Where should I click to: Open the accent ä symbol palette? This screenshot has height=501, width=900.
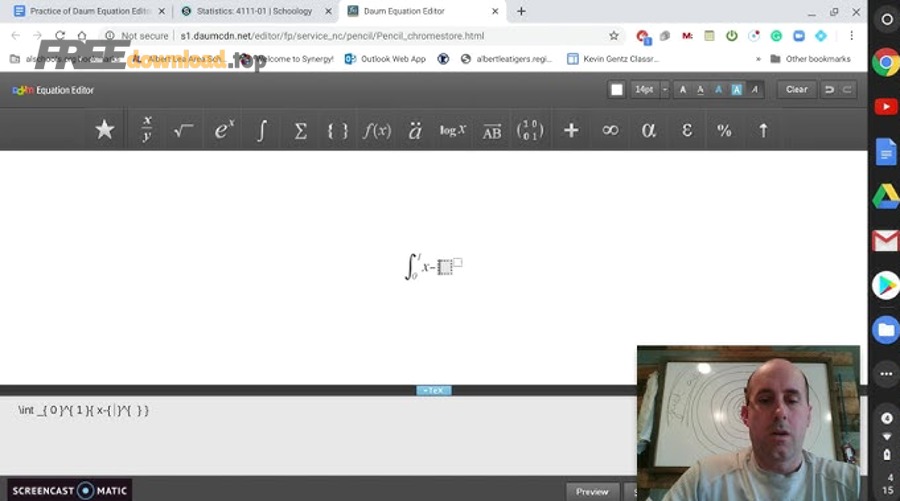(x=414, y=130)
